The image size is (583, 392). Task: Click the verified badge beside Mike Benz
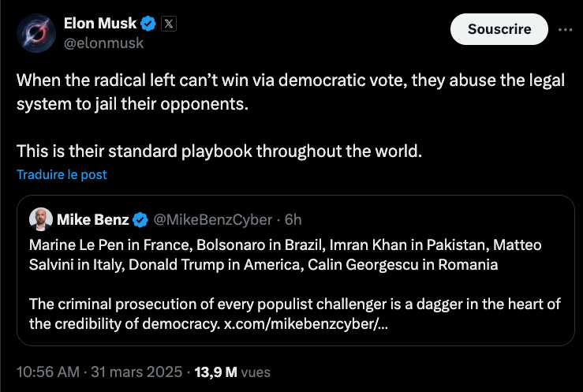pos(140,219)
